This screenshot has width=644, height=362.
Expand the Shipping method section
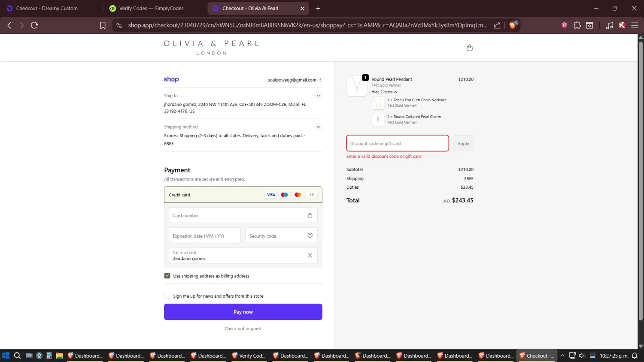318,127
